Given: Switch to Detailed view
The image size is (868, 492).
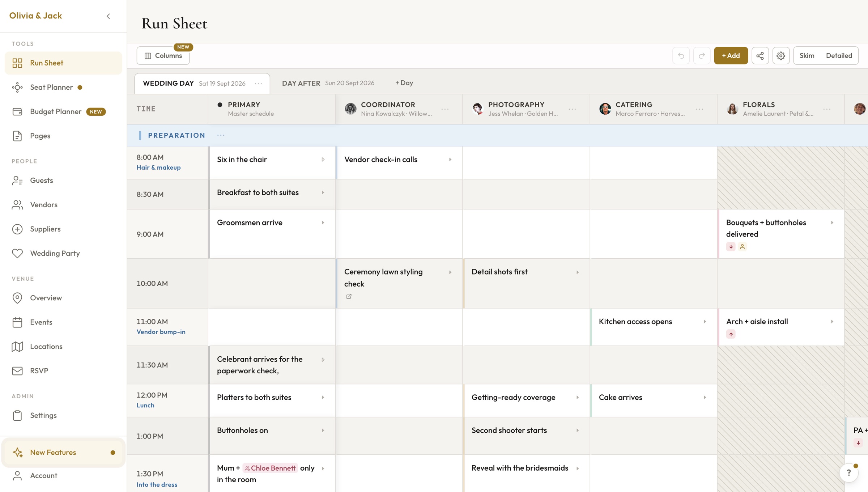Looking at the screenshot, I should coord(839,56).
